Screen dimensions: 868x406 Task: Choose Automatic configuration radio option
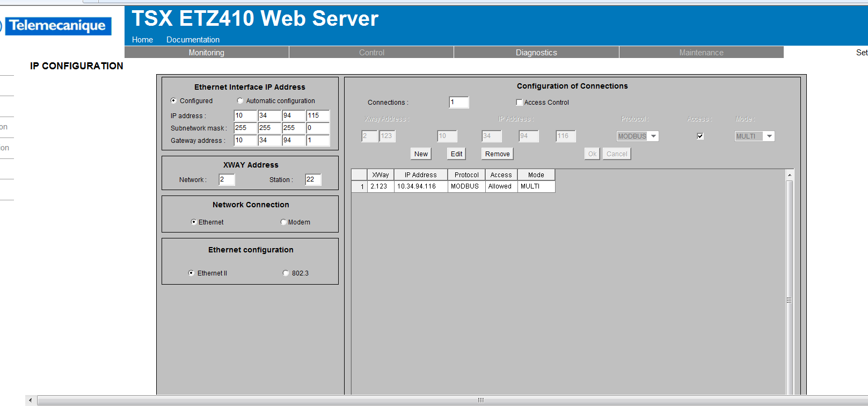240,101
